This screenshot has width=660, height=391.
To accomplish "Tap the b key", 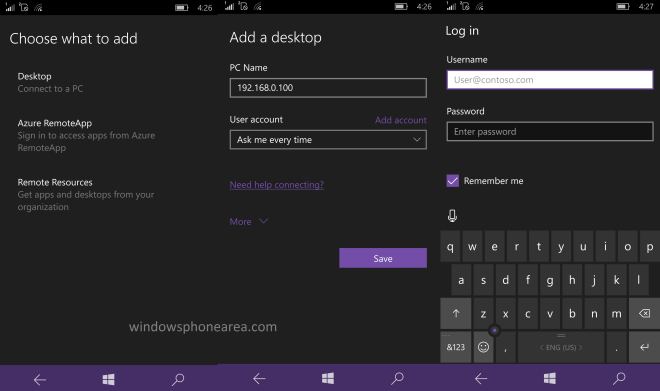I will coord(572,314).
